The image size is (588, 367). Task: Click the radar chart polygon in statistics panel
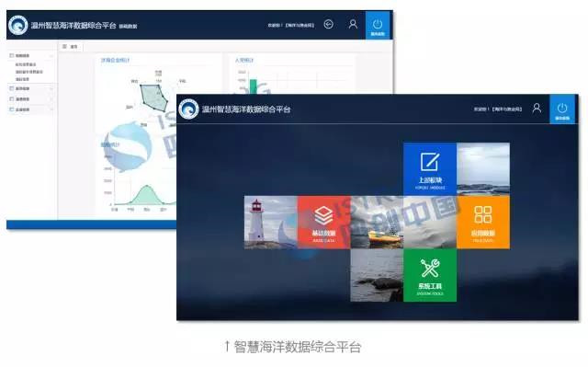tap(153, 97)
